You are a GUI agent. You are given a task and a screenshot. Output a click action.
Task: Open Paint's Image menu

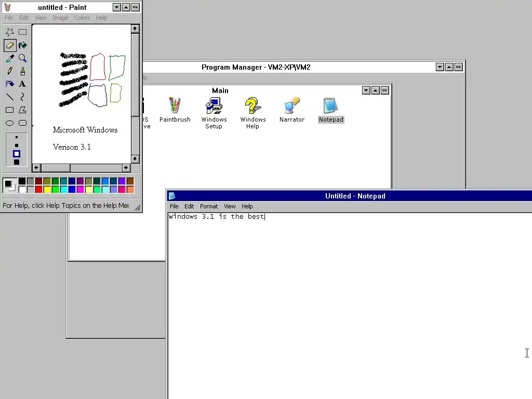click(x=60, y=18)
